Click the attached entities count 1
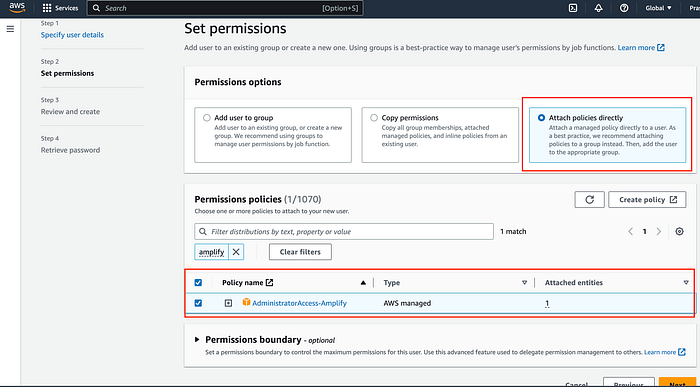Viewport: 700px width, 387px height. click(x=547, y=303)
